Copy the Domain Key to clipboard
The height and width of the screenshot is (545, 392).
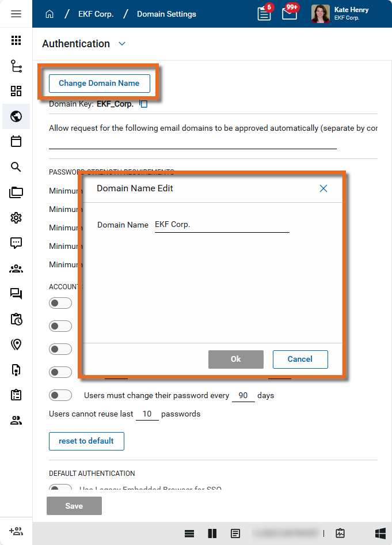pyautogui.click(x=144, y=104)
